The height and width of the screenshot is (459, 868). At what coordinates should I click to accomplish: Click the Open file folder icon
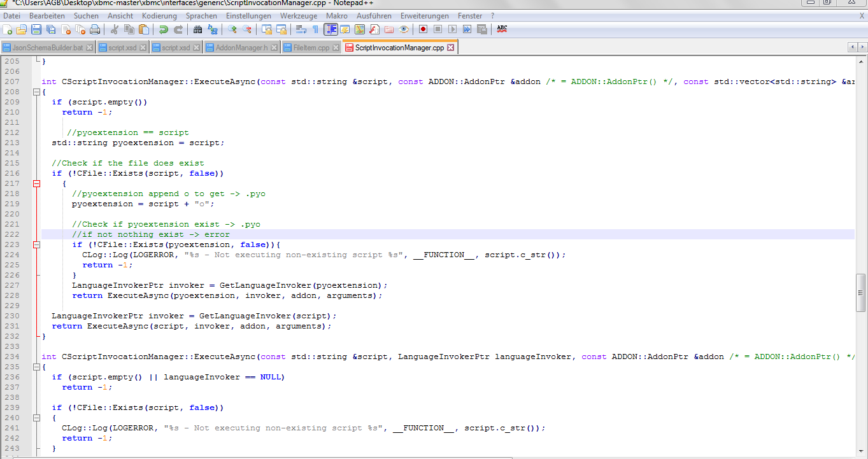click(x=22, y=29)
